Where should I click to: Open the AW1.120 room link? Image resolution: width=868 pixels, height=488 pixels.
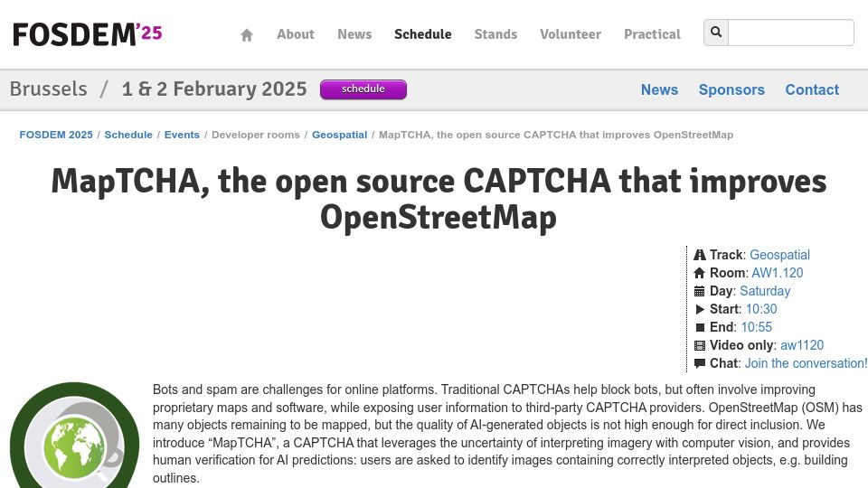click(x=778, y=273)
